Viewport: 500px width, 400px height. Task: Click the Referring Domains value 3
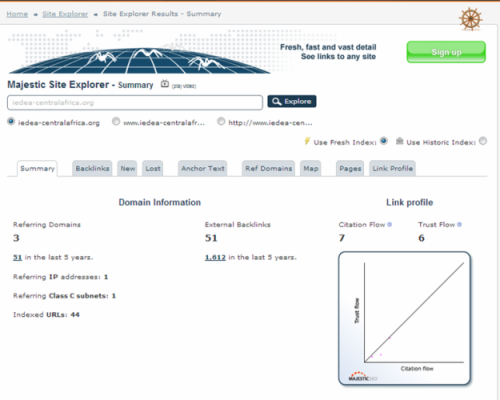point(16,238)
